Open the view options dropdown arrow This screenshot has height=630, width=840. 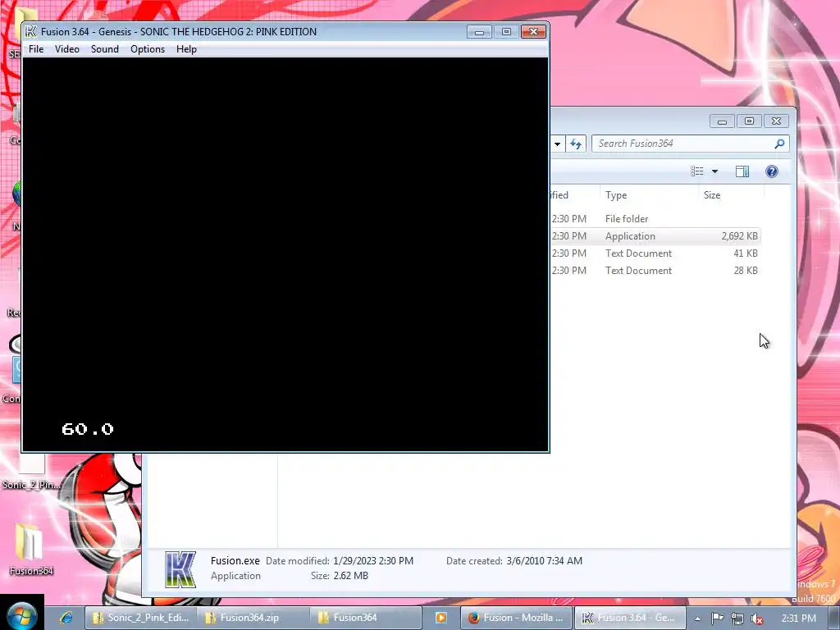click(714, 171)
